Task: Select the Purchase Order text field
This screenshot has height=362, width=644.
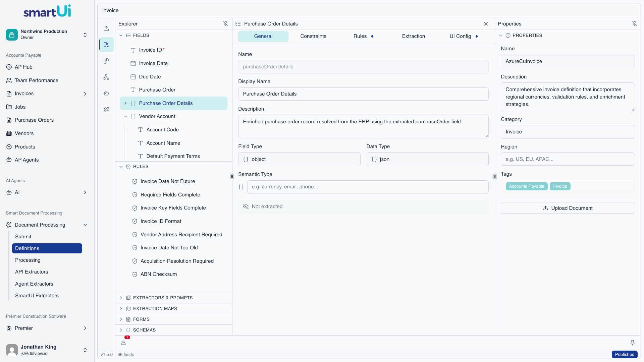Action: tap(173, 90)
